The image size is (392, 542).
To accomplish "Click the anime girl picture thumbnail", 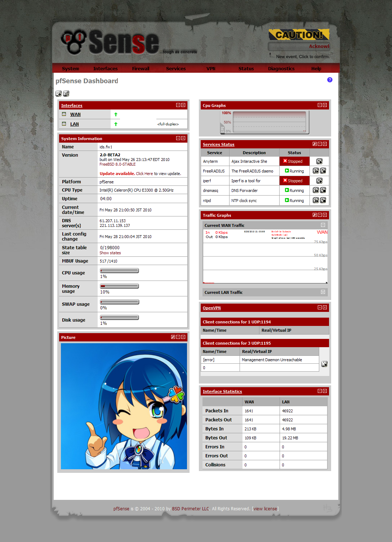I will click(x=124, y=406).
